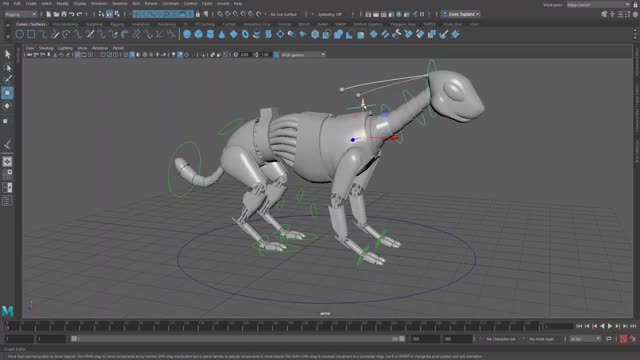Activate the Lasso select tool

[7, 67]
